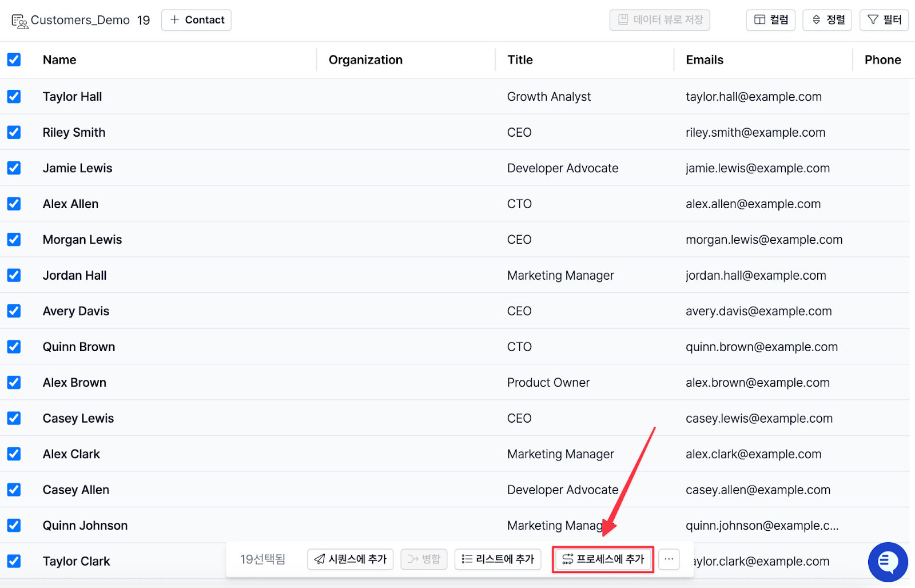Toggle the checkbox for Casey Allen

pos(14,490)
